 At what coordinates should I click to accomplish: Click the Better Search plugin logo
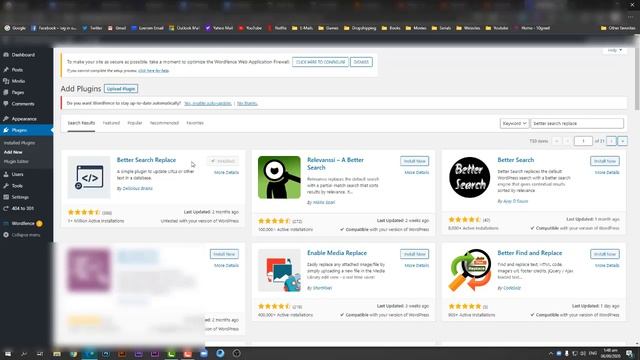tap(469, 177)
